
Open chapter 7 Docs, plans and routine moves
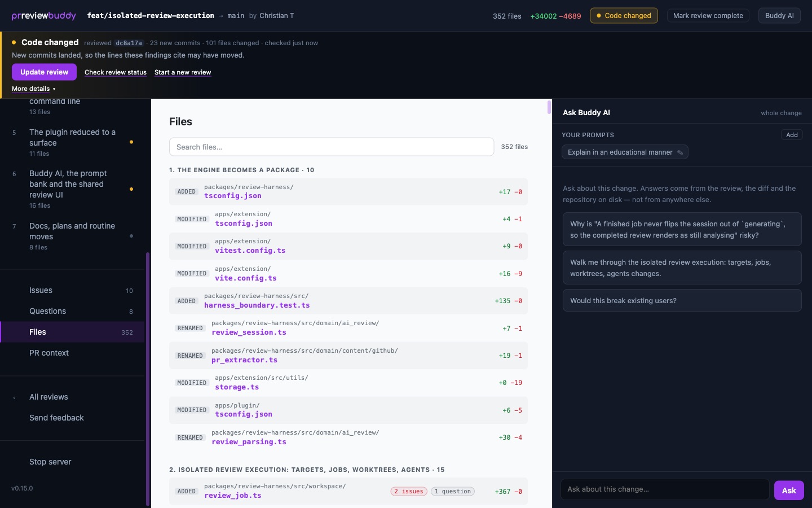(x=72, y=236)
